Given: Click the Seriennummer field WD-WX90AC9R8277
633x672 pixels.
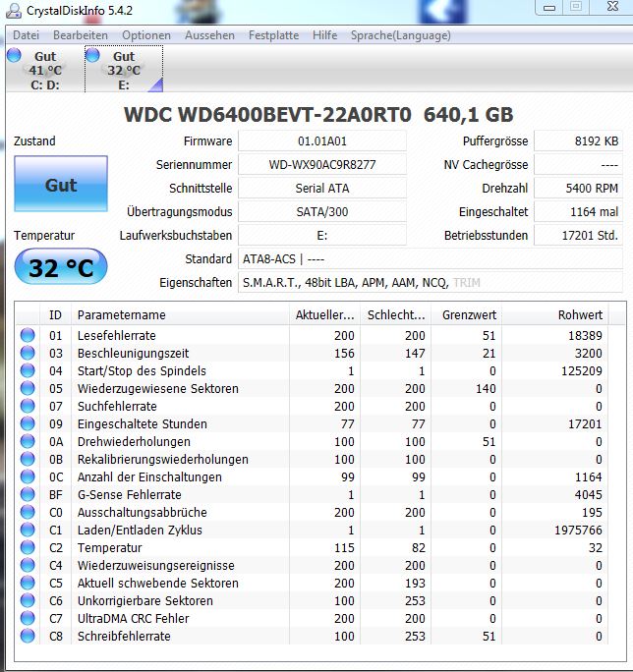Looking at the screenshot, I should 322,165.
